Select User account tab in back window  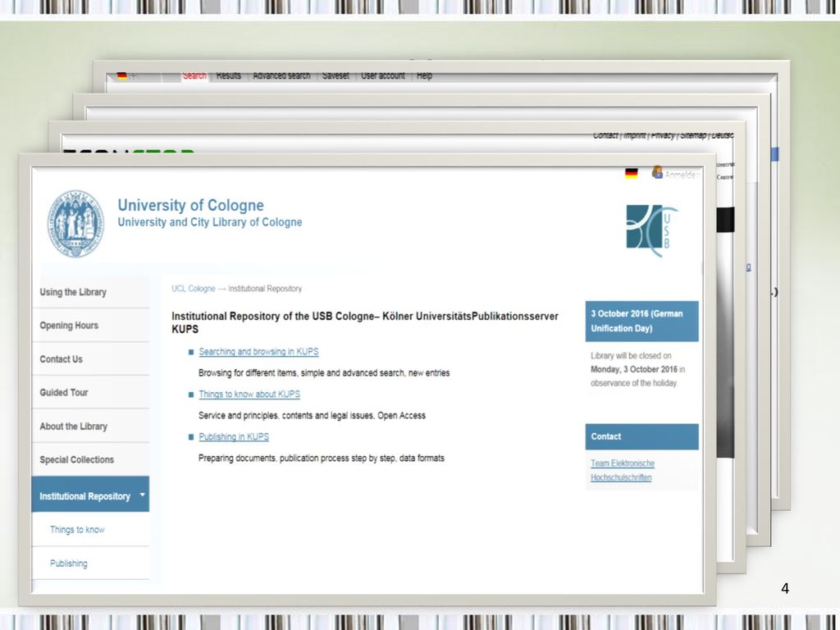[x=383, y=75]
